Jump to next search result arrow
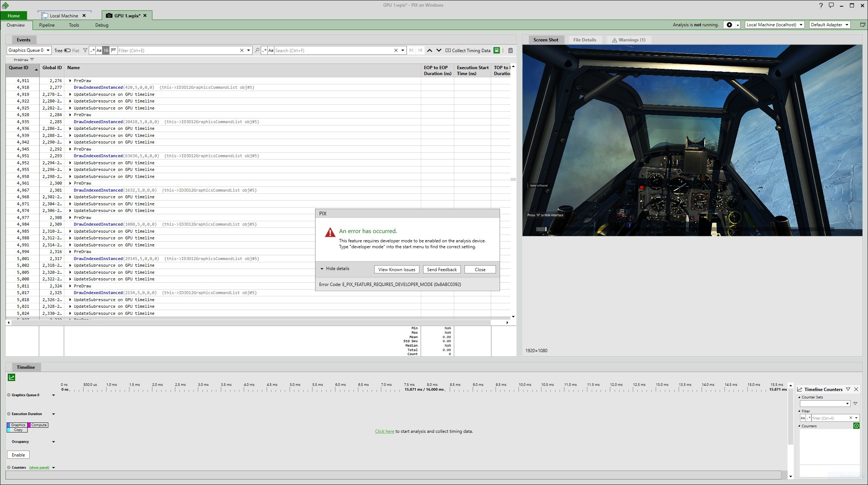Viewport: 868px width, 485px height. pos(439,50)
